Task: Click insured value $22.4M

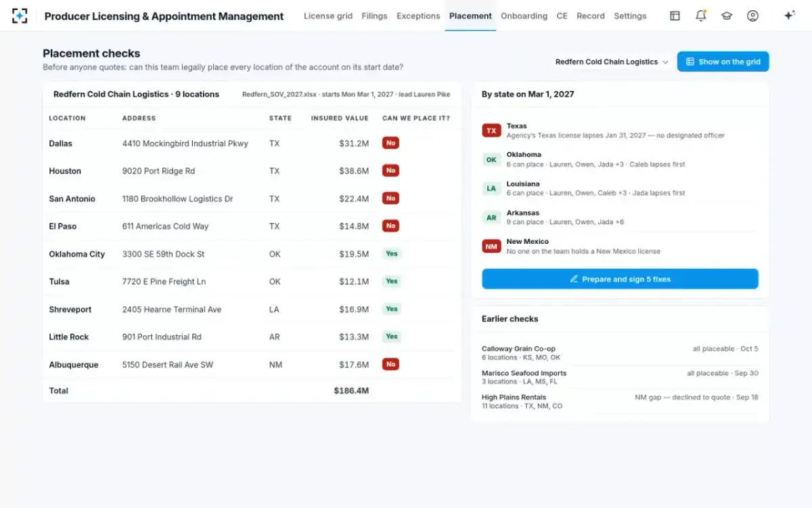Action: point(354,199)
